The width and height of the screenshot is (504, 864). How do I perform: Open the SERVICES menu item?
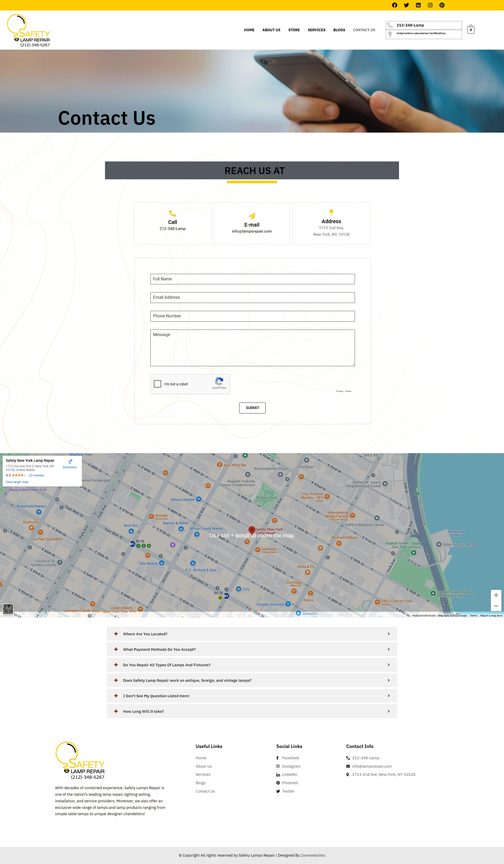tap(316, 30)
